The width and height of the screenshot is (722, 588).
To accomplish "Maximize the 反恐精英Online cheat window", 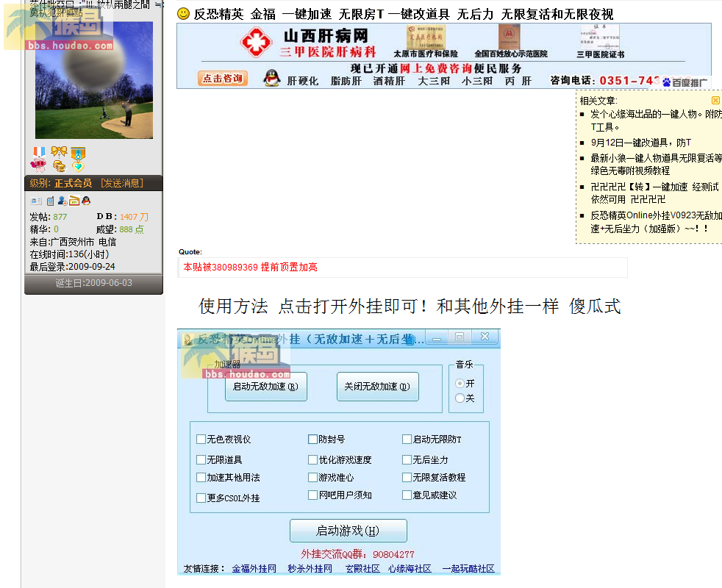I will click(459, 337).
